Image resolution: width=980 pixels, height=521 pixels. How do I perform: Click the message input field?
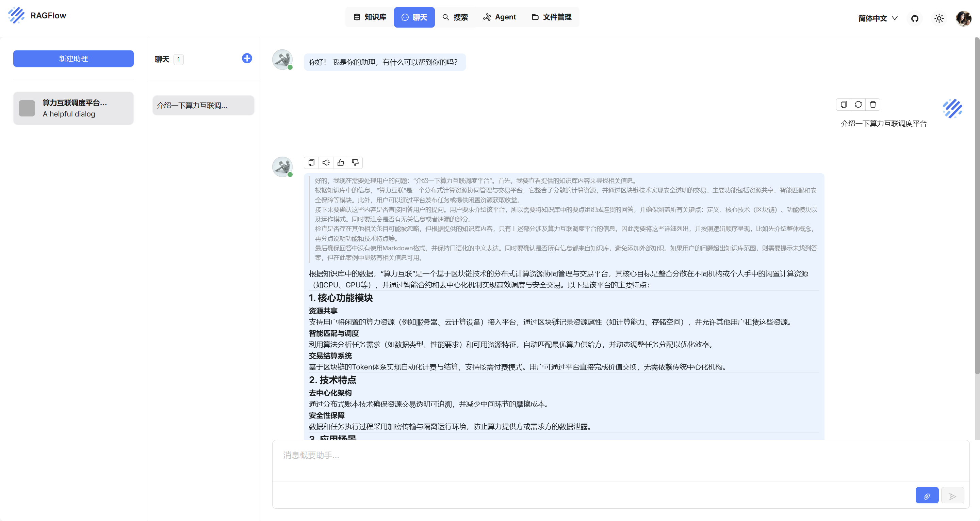point(620,461)
